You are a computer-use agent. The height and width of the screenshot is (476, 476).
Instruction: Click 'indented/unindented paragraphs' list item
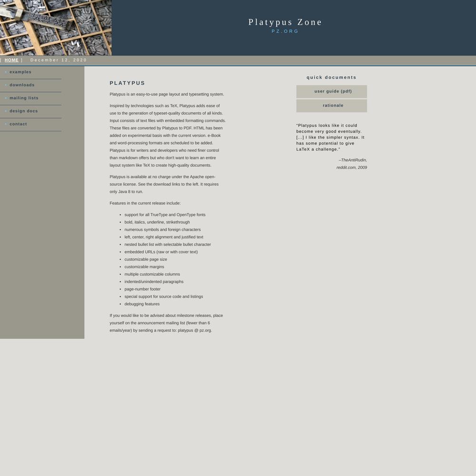[x=154, y=282]
